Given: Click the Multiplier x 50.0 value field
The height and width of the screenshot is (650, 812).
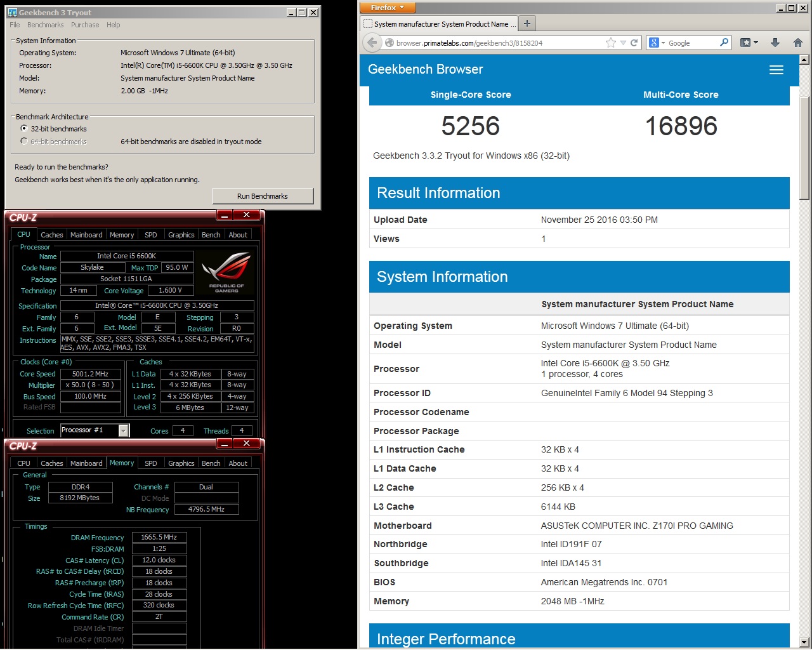Looking at the screenshot, I should click(90, 385).
